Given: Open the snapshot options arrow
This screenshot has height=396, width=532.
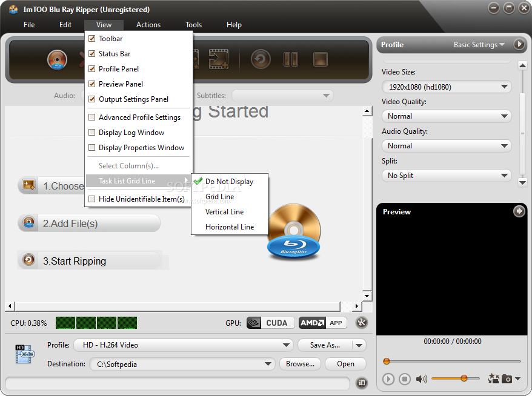Looking at the screenshot, I should (517, 378).
